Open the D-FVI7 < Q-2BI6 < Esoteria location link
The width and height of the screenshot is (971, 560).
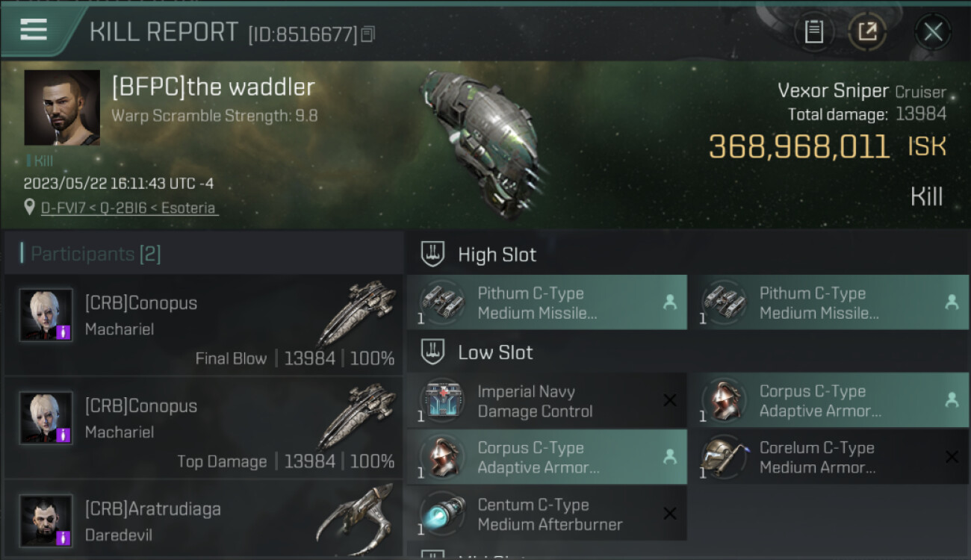coord(129,208)
